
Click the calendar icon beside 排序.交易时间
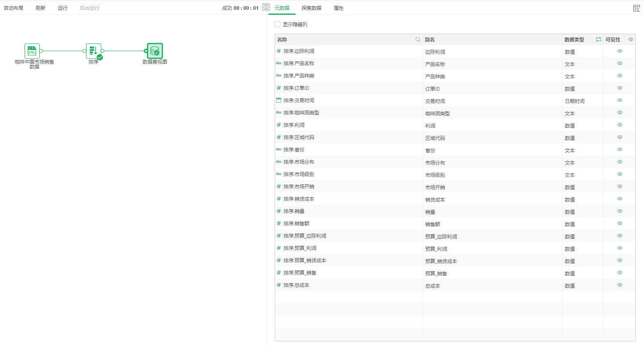click(279, 100)
